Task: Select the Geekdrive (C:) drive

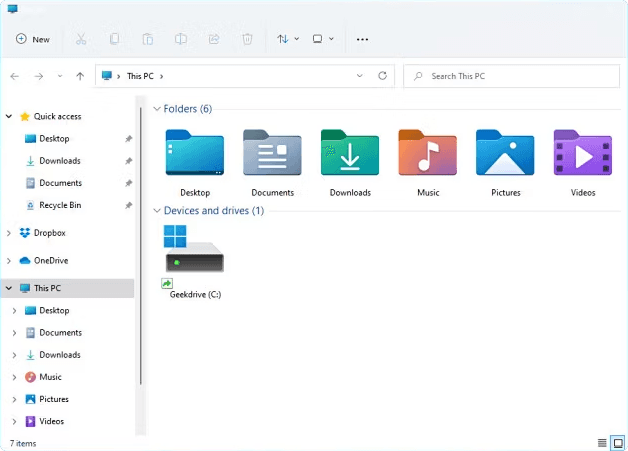Action: [x=195, y=261]
